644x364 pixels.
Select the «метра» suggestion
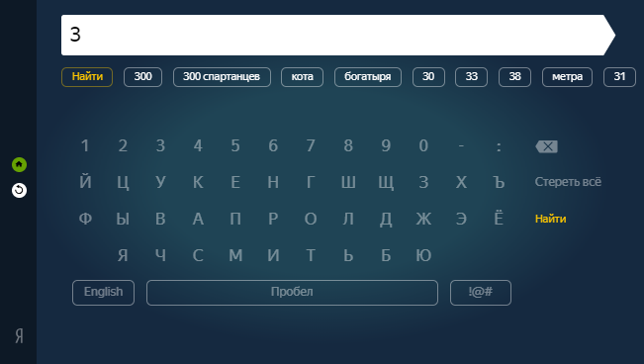[567, 77]
